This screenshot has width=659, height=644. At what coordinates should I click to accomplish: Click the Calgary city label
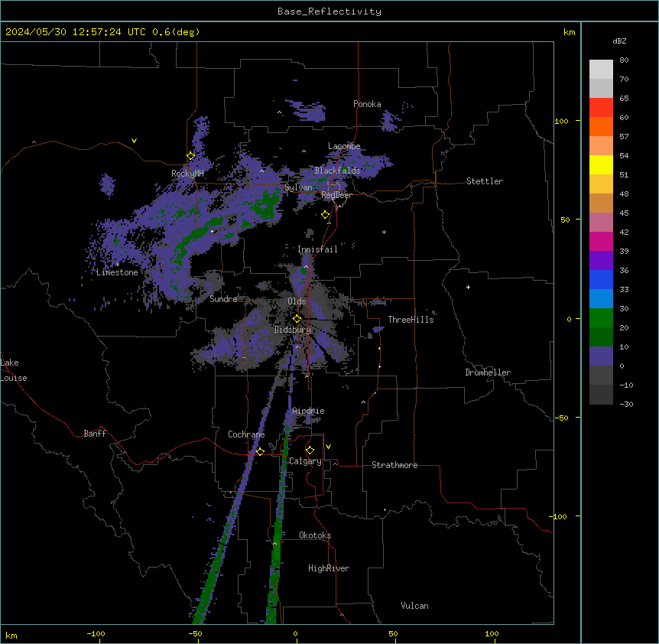coord(305,461)
